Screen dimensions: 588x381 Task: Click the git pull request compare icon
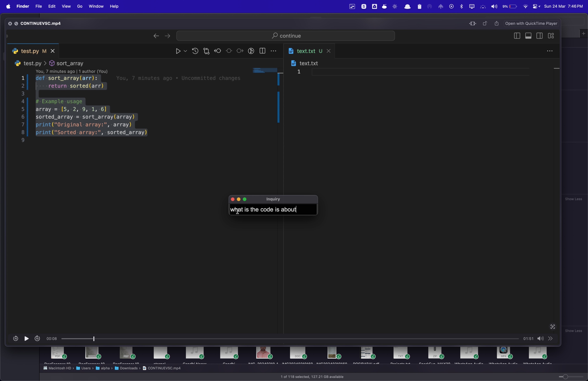(x=206, y=51)
